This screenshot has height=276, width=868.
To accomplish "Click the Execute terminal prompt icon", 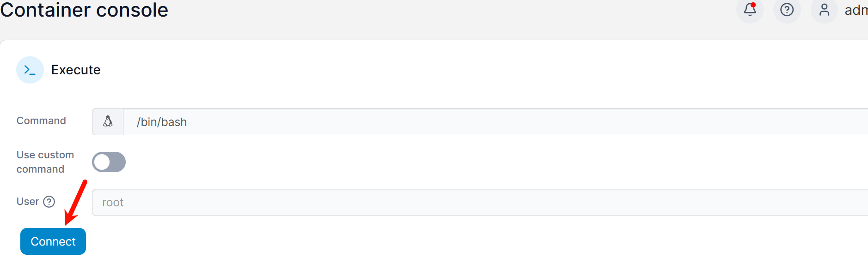I will coord(30,70).
